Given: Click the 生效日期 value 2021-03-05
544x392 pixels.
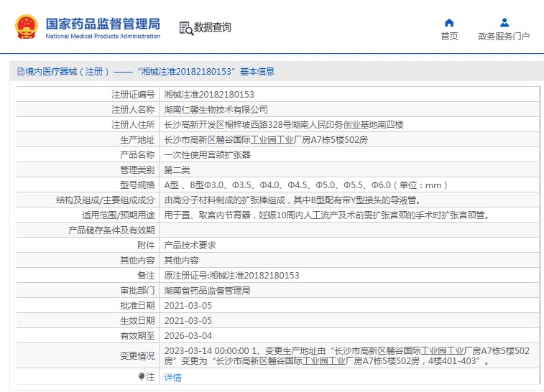Looking at the screenshot, I should 188,321.
